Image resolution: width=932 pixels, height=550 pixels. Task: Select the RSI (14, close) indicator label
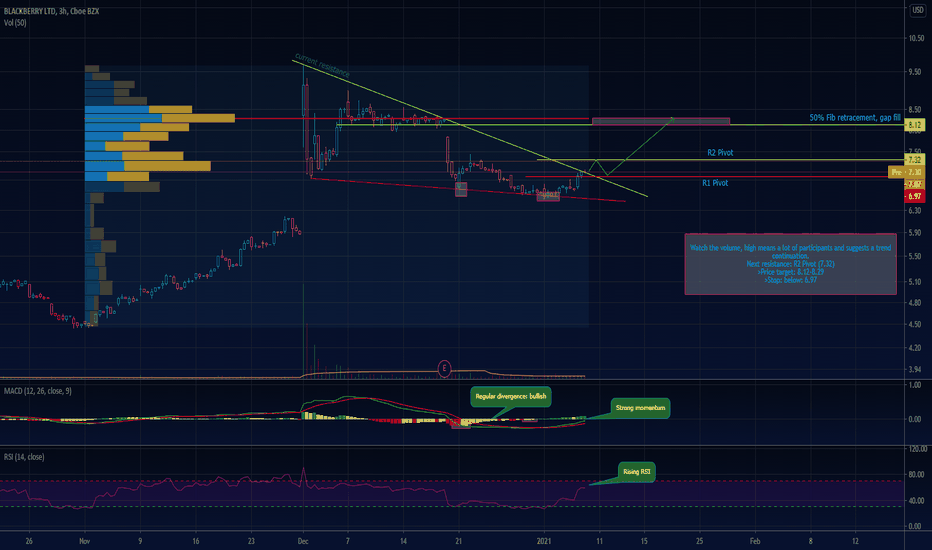24,457
